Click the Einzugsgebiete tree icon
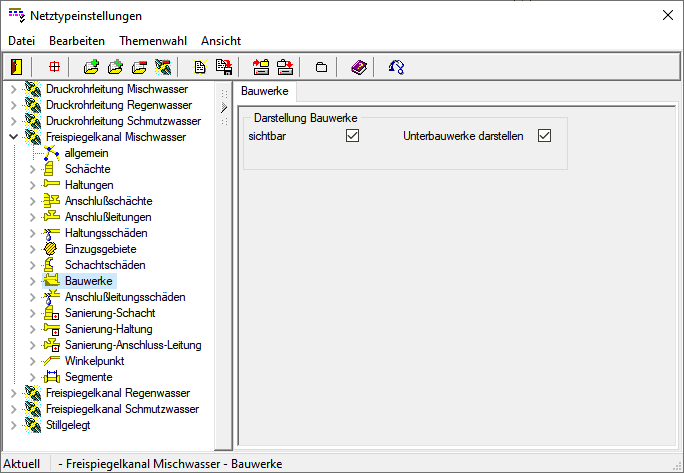 [x=52, y=249]
